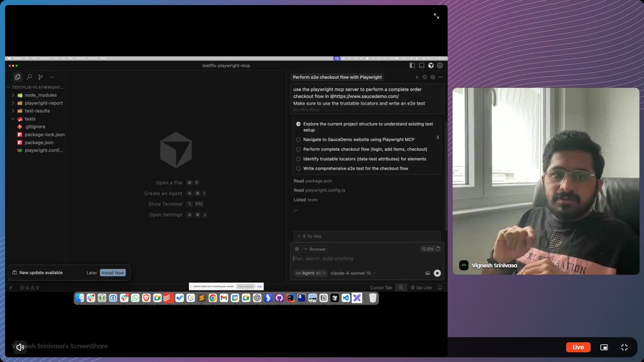This screenshot has height=362, width=644.
Task: Start a new chat with plus icon
Action: (417, 77)
